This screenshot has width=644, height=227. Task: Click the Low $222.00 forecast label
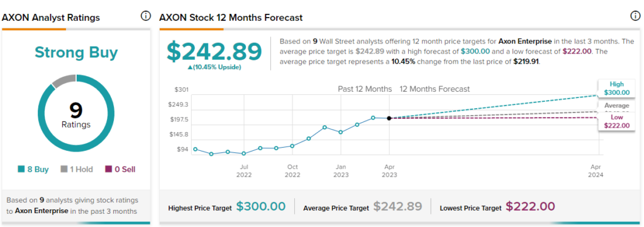(x=616, y=121)
